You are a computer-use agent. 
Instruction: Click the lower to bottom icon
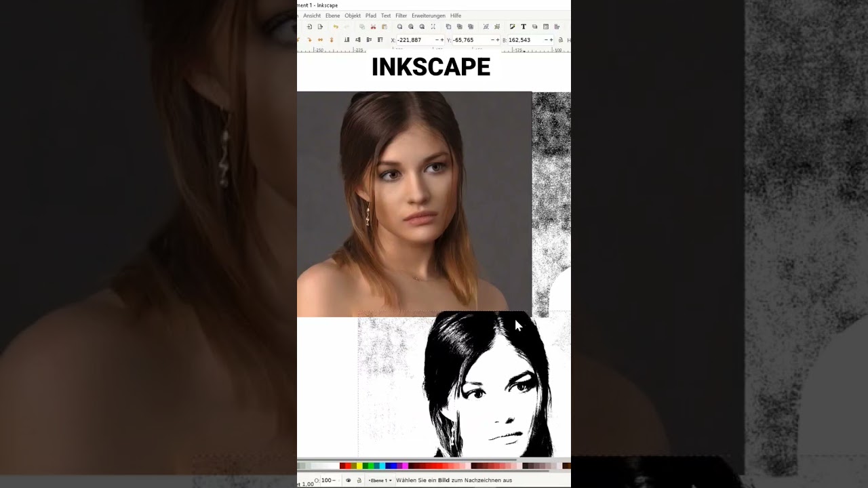coord(347,40)
